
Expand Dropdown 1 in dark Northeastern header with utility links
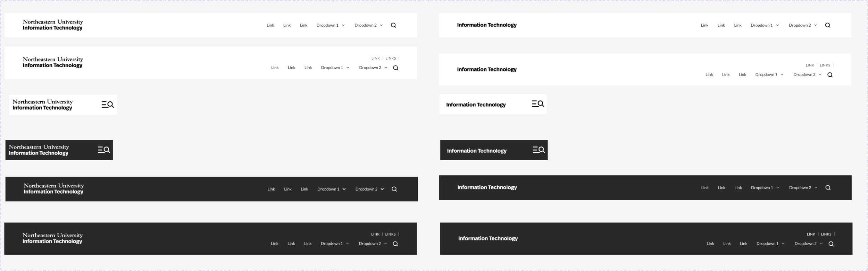coord(335,244)
